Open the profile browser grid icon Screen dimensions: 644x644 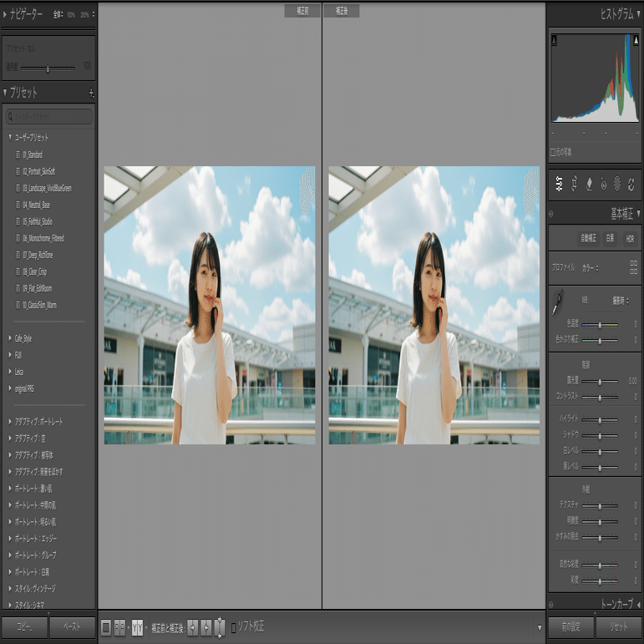tap(634, 267)
